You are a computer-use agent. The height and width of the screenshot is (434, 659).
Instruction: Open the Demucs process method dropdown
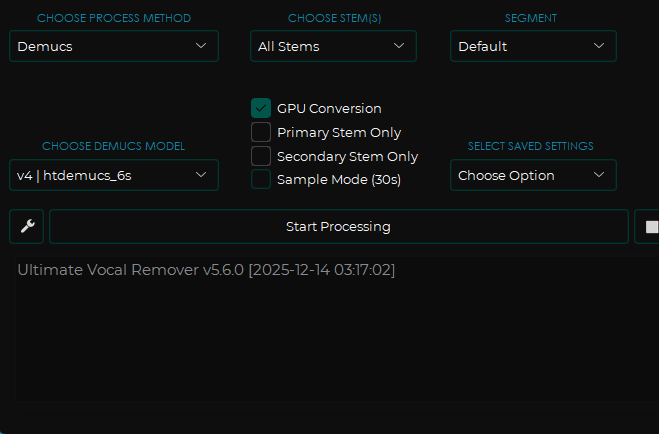(x=113, y=46)
